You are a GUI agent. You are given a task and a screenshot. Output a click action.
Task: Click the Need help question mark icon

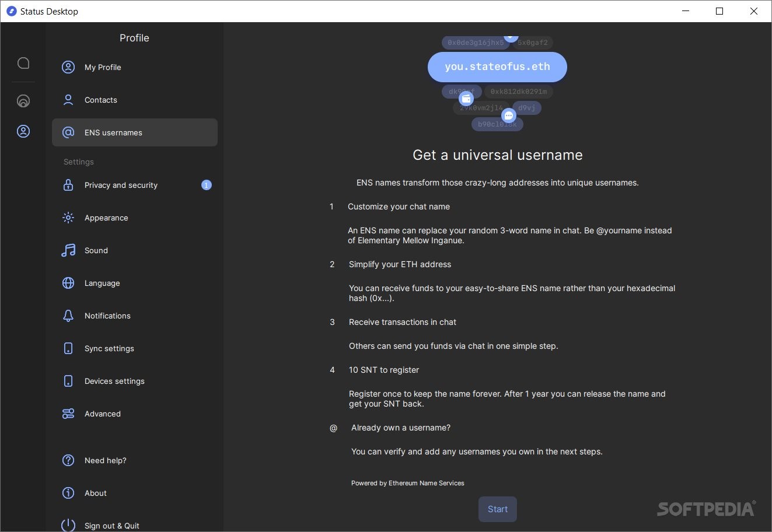click(68, 460)
